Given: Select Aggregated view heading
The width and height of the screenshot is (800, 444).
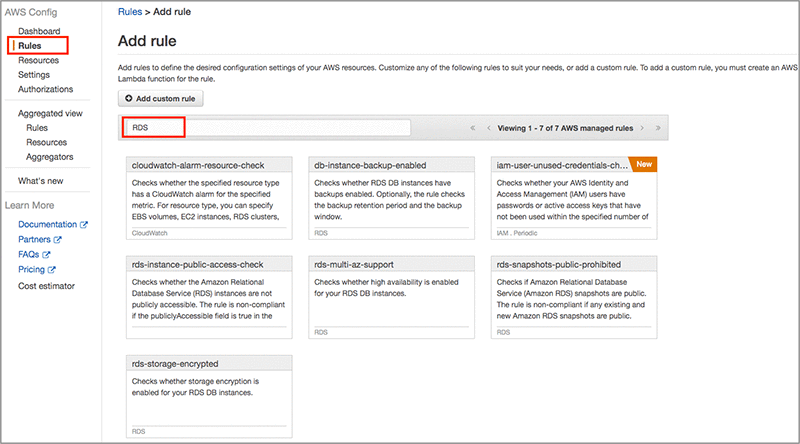Looking at the screenshot, I should [50, 113].
